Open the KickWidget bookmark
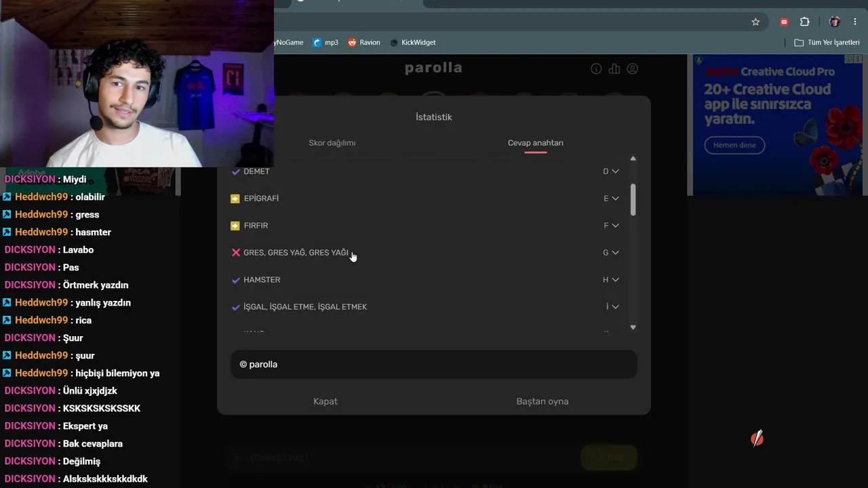This screenshot has width=868, height=488. 413,42
